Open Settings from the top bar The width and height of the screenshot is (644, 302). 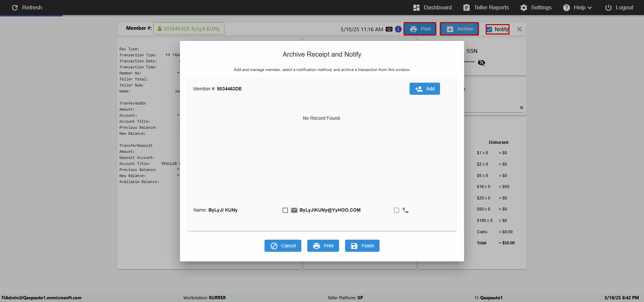(x=536, y=7)
